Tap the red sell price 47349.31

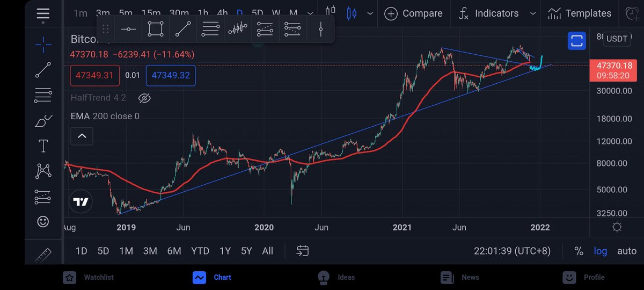(94, 75)
